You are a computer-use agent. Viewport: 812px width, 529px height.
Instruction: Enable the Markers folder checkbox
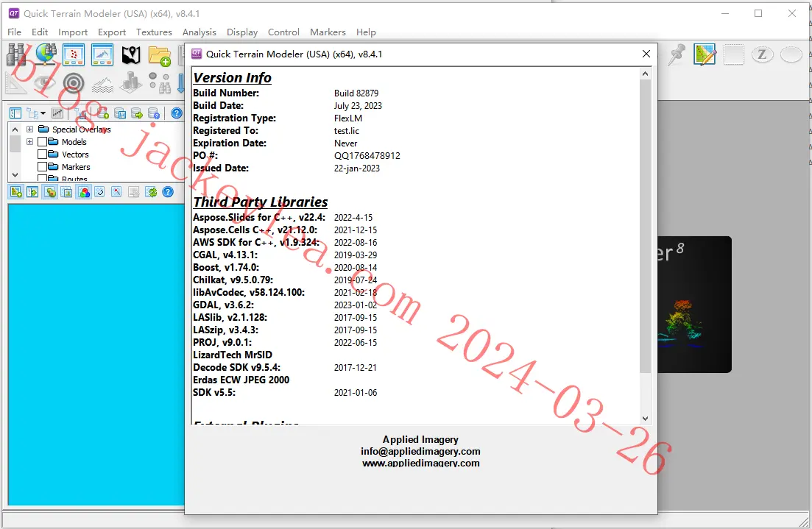click(43, 167)
